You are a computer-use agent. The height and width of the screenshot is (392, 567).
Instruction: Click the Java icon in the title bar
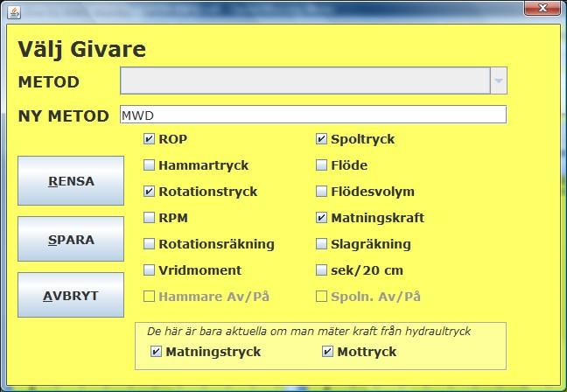14,12
